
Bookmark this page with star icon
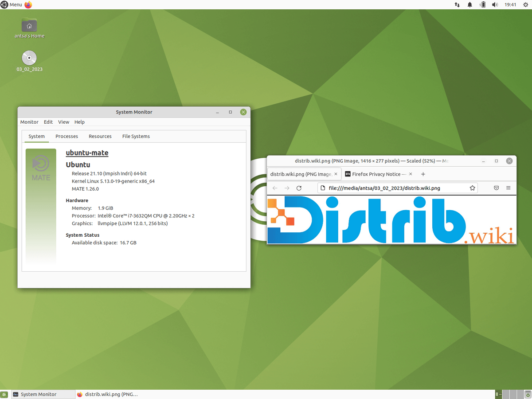(473, 188)
